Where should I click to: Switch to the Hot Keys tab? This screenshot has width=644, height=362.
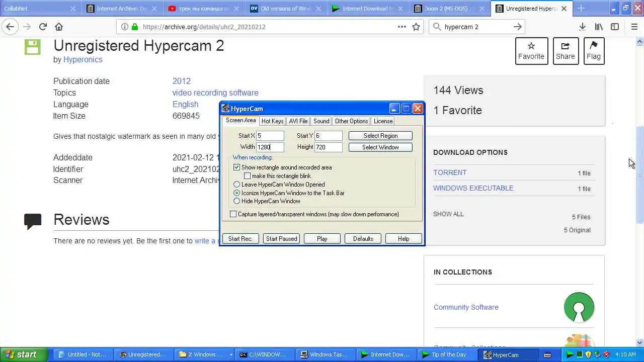(x=272, y=121)
